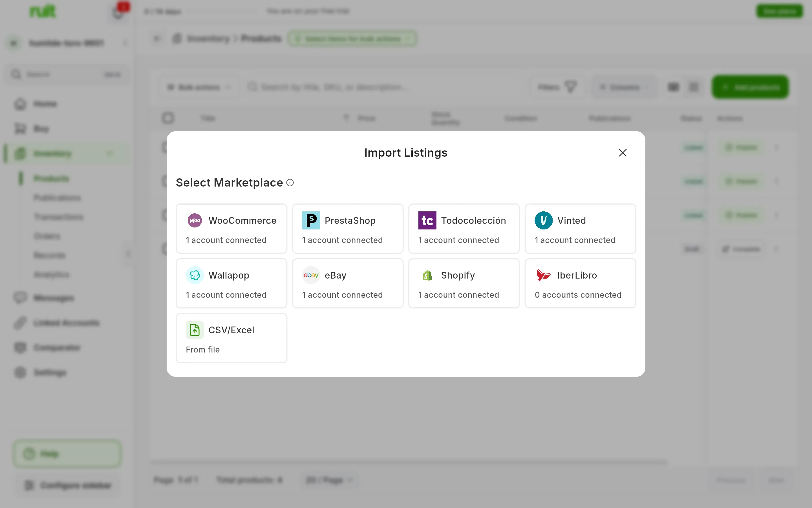Pick the Todocolección marketplace tile
The width and height of the screenshot is (812, 508).
click(x=464, y=229)
